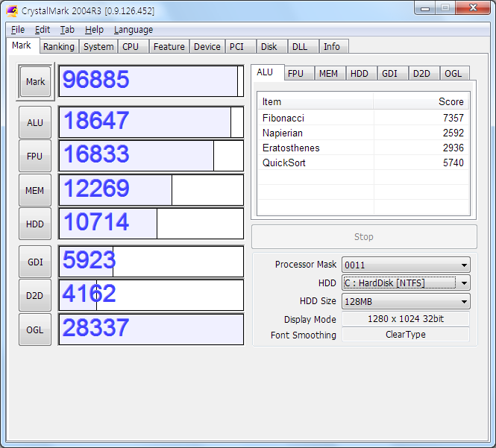Viewport: 496px width, 448px height.
Task: Click the Display Mode value field
Action: tap(406, 319)
